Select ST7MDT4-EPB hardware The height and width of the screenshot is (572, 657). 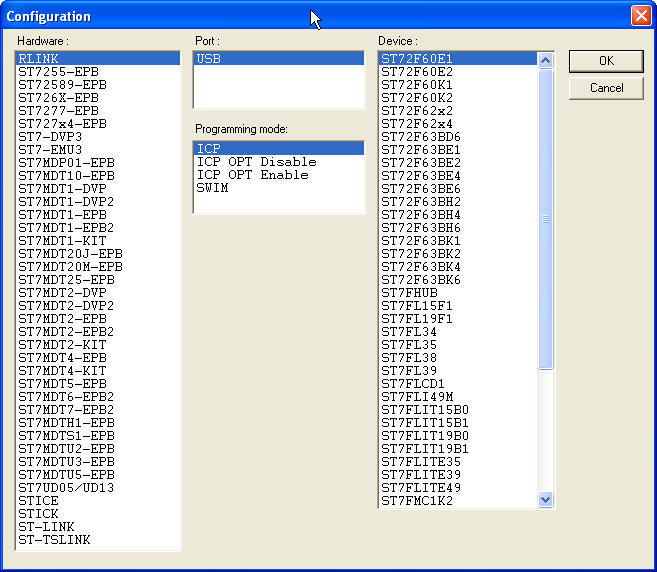(98, 357)
